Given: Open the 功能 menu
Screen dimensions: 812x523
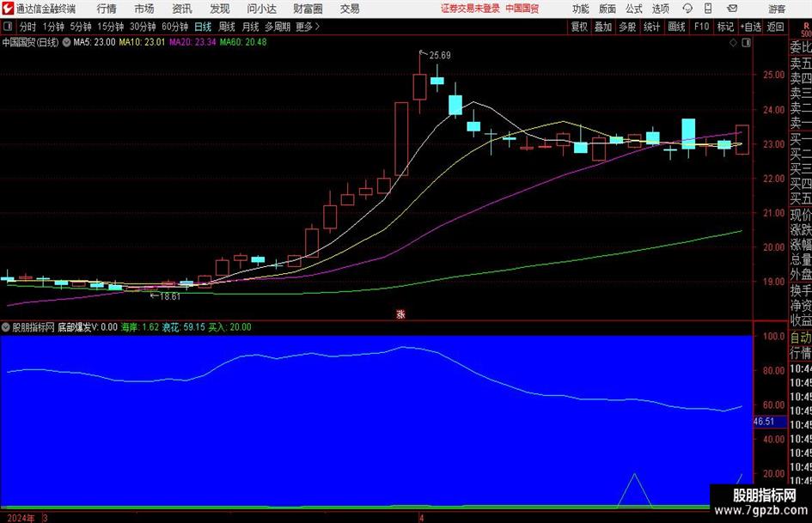Looking at the screenshot, I should [581, 9].
